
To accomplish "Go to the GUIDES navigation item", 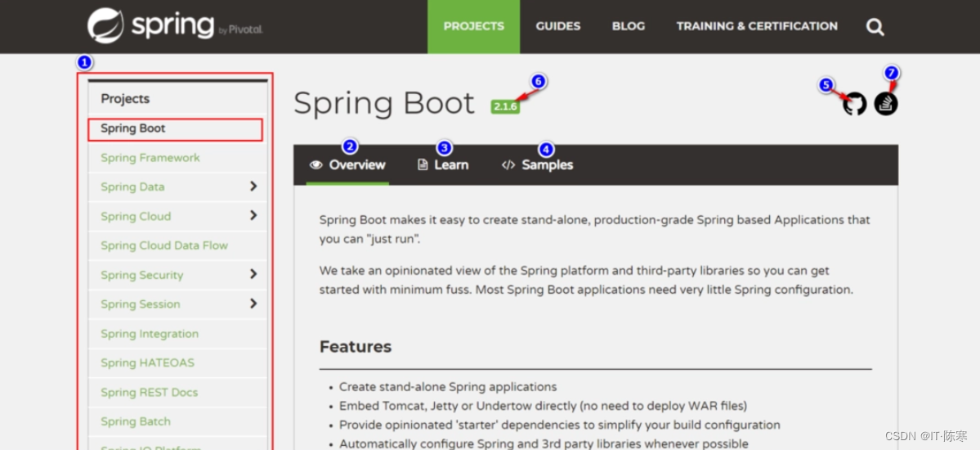I will pos(558,26).
